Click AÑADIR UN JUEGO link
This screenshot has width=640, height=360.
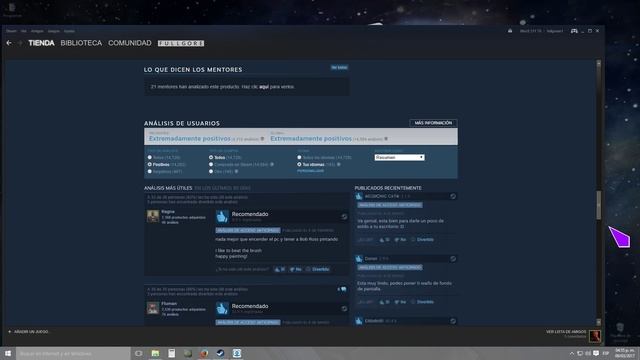[31, 332]
